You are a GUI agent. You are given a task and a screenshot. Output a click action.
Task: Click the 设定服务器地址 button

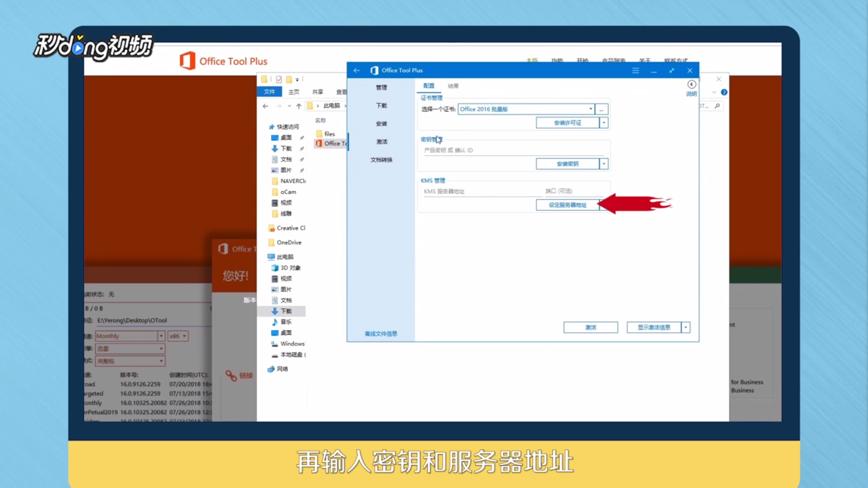point(568,205)
